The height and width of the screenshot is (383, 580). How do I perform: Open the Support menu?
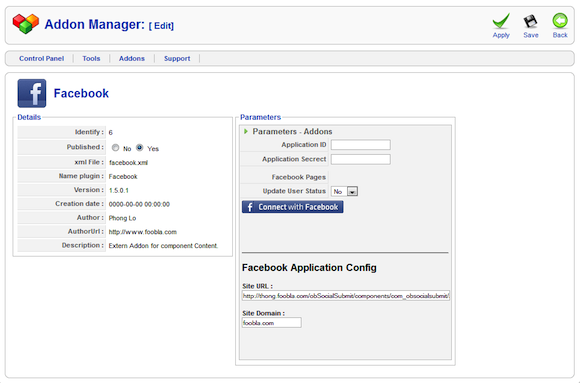(x=177, y=58)
